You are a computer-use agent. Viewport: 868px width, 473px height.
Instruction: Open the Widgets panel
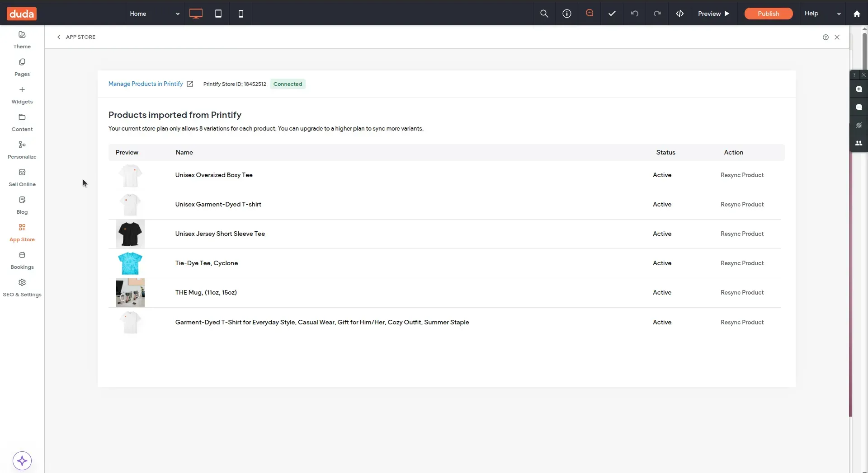point(22,95)
